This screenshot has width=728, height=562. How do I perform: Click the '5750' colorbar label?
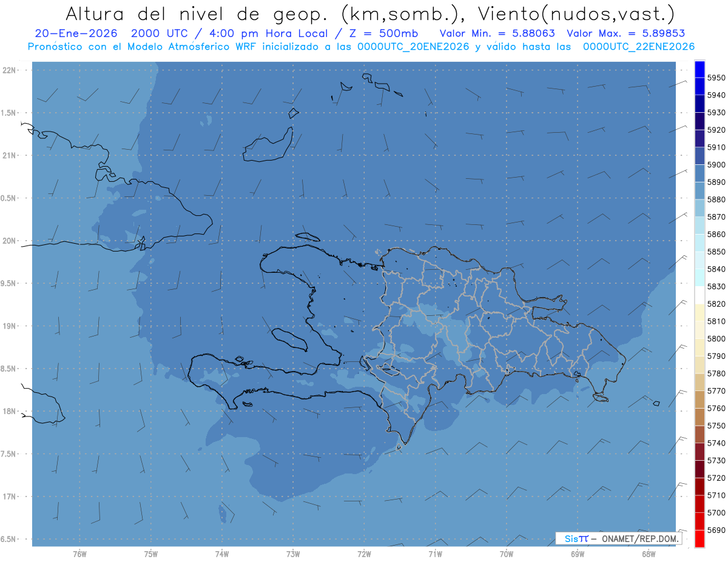[x=716, y=426]
